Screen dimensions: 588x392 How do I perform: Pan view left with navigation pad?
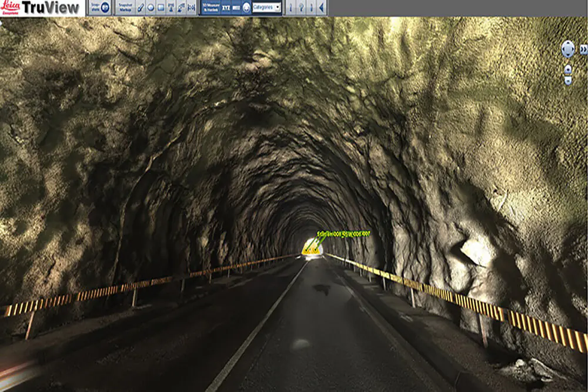tap(563, 49)
